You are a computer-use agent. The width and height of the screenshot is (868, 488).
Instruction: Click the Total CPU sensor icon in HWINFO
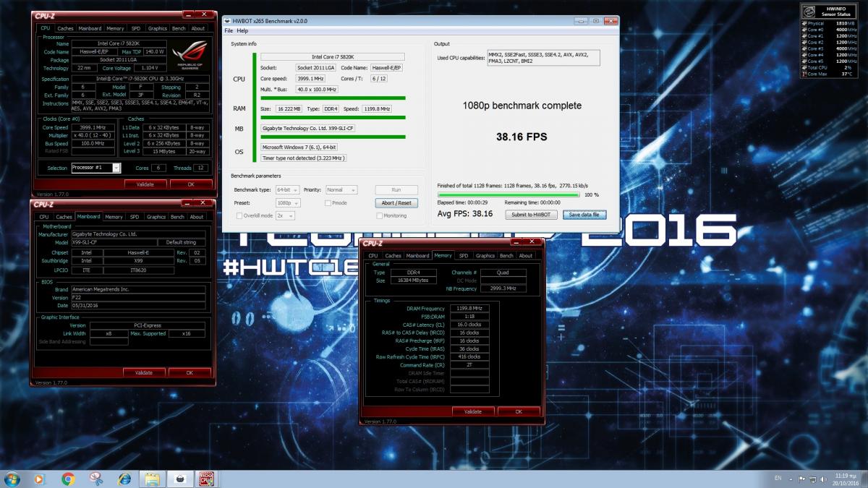pyautogui.click(x=804, y=68)
